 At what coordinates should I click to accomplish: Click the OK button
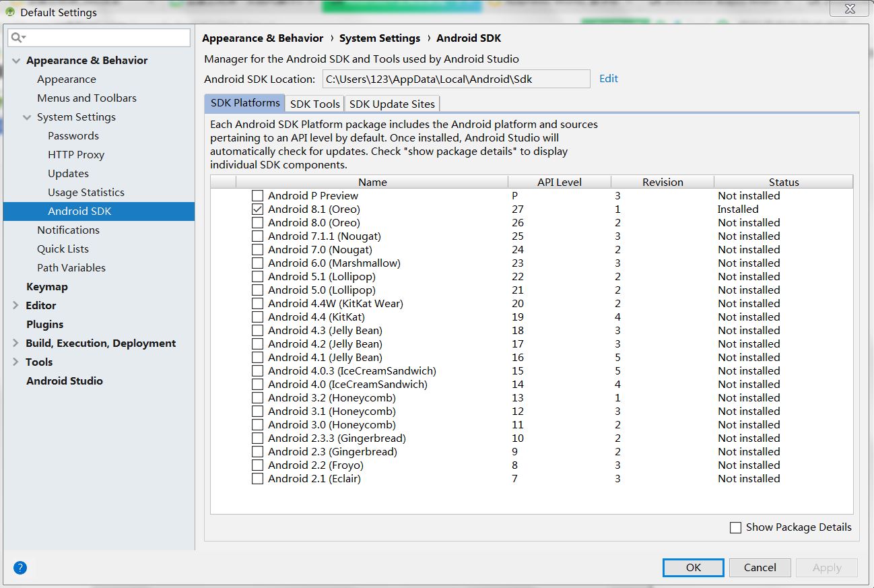point(694,568)
